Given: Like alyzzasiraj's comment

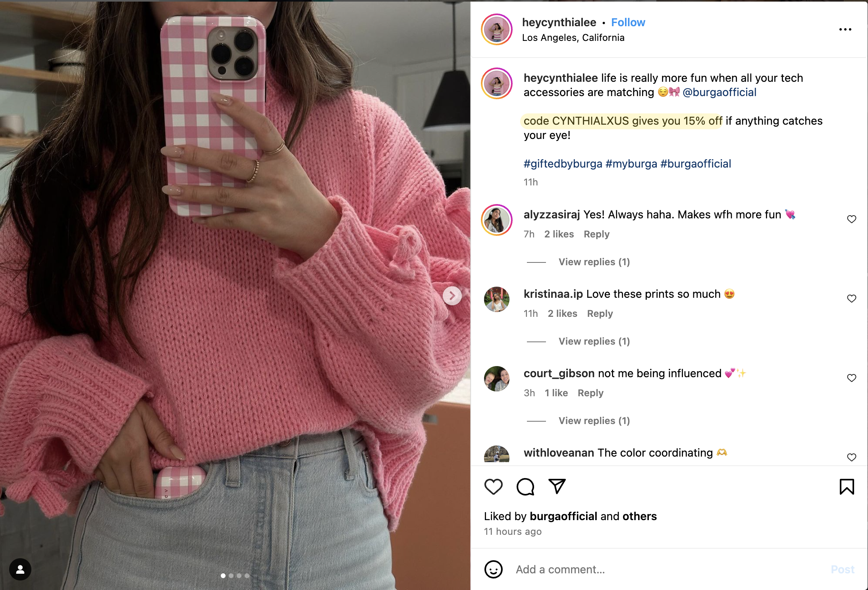Looking at the screenshot, I should tap(852, 219).
